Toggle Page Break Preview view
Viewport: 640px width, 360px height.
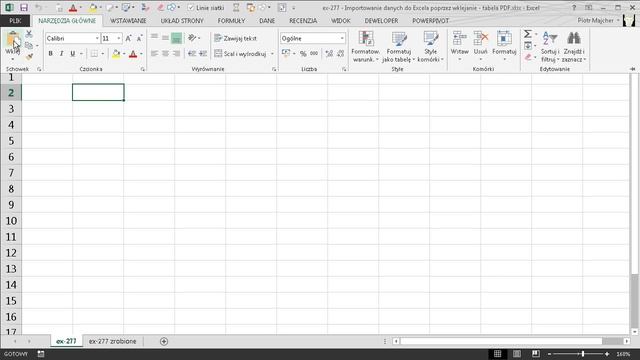536,354
